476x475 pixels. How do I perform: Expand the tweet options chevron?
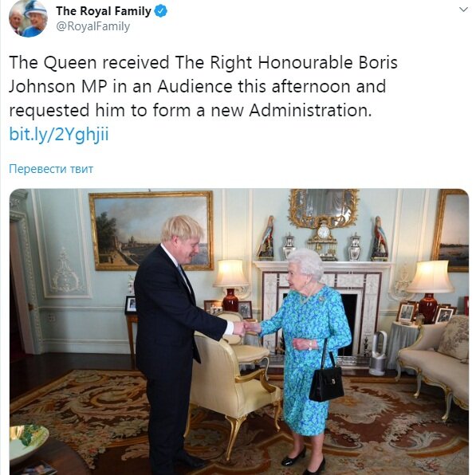[463, 10]
